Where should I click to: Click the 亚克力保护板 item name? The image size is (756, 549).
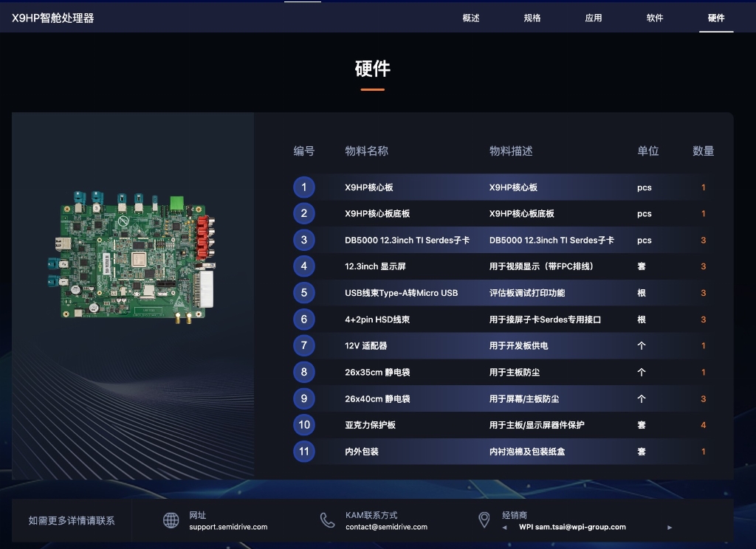371,425
